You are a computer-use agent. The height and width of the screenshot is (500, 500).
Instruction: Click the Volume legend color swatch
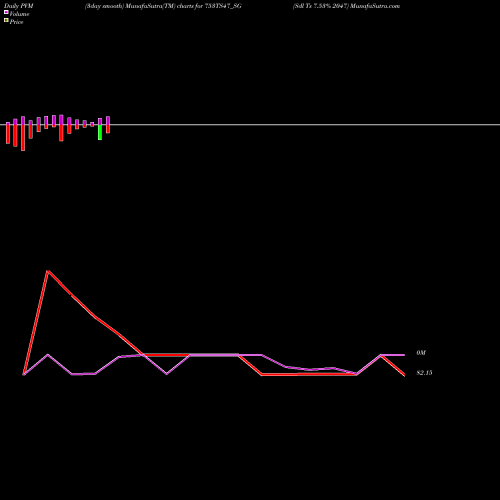6,12
